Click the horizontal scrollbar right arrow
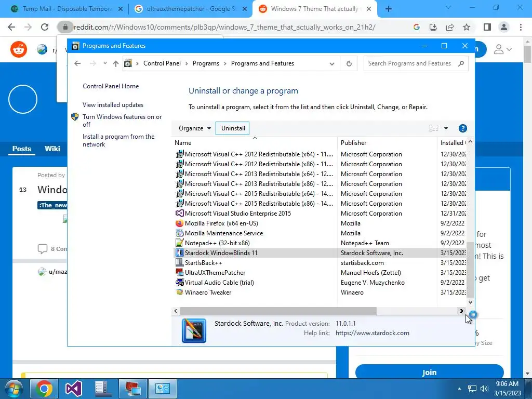The width and height of the screenshot is (532, 399). pos(461,311)
